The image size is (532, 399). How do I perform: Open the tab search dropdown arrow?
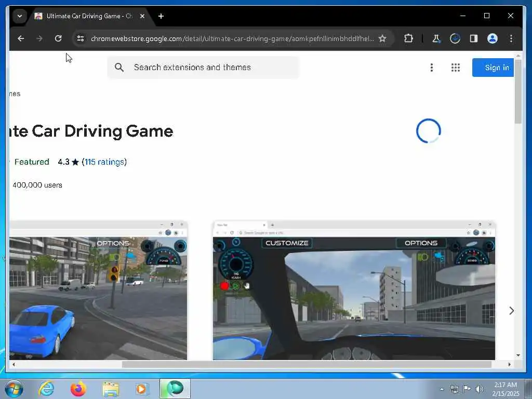coord(20,16)
